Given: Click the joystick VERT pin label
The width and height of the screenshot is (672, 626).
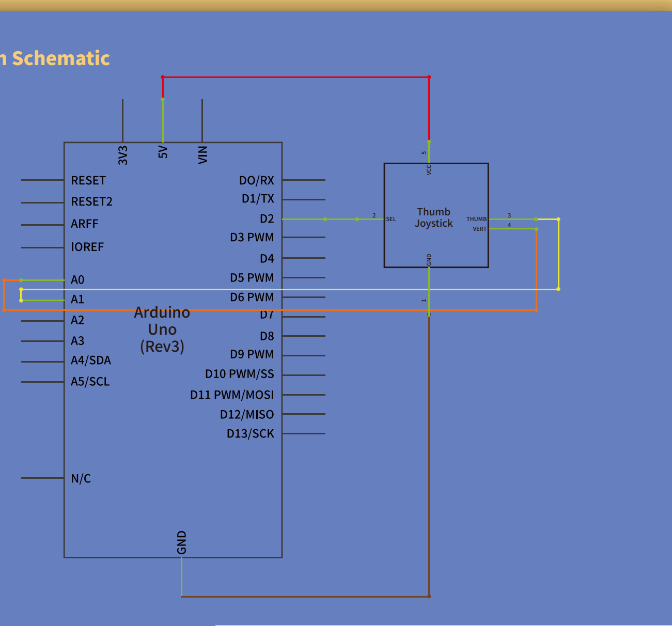Looking at the screenshot, I should 480,229.
